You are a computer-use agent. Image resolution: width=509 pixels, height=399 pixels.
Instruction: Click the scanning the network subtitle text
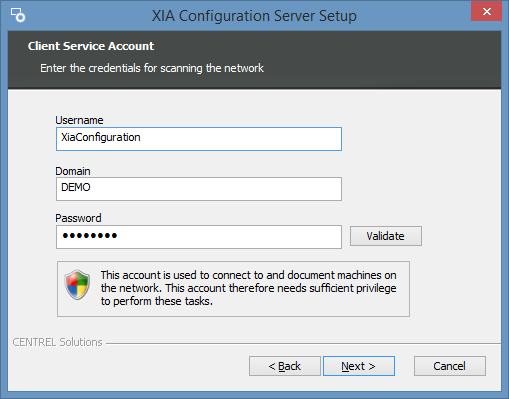tap(152, 68)
